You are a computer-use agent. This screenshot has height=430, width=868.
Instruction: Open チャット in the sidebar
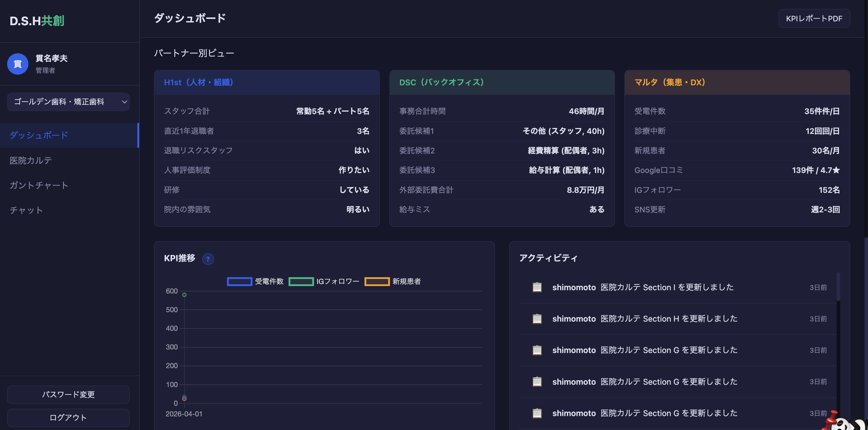(x=69, y=210)
